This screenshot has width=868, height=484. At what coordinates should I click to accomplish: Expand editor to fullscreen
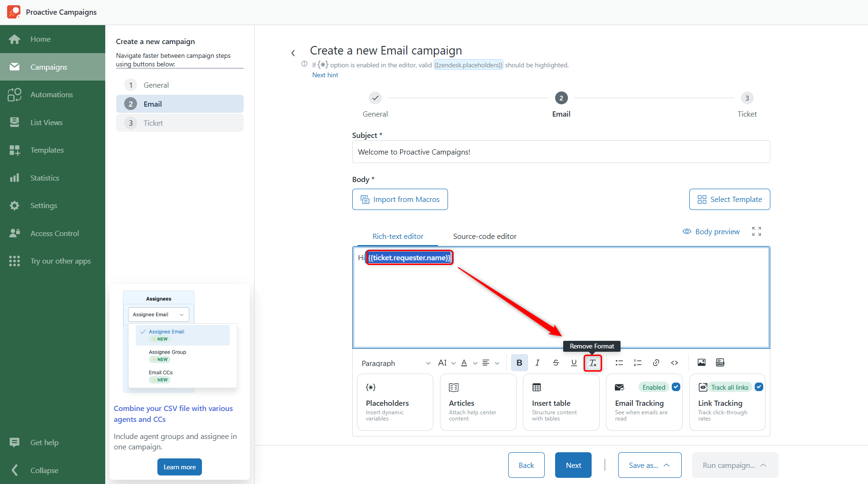(757, 231)
